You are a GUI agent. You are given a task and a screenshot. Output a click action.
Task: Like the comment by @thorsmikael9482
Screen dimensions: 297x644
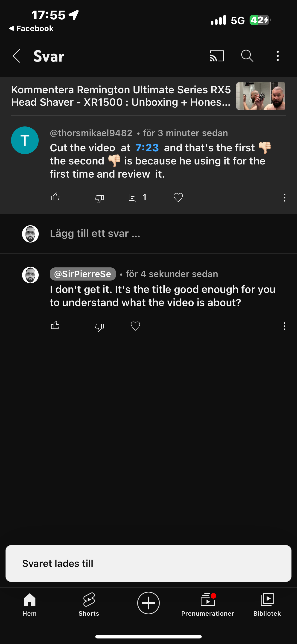point(55,197)
